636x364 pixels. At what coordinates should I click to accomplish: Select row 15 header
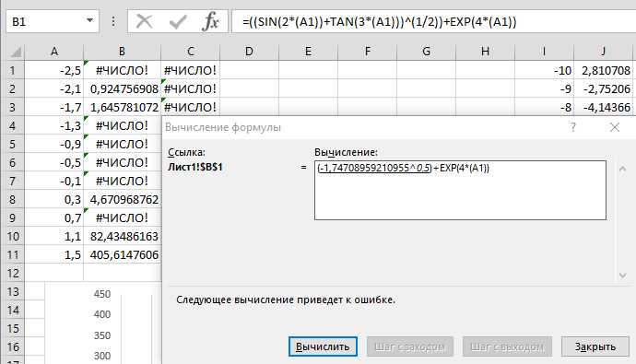[12, 328]
